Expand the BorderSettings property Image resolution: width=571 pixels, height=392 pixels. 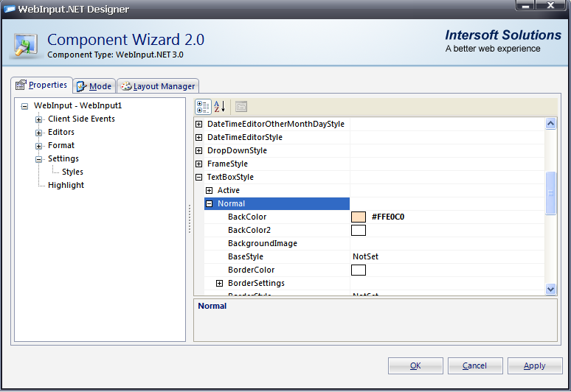(219, 284)
